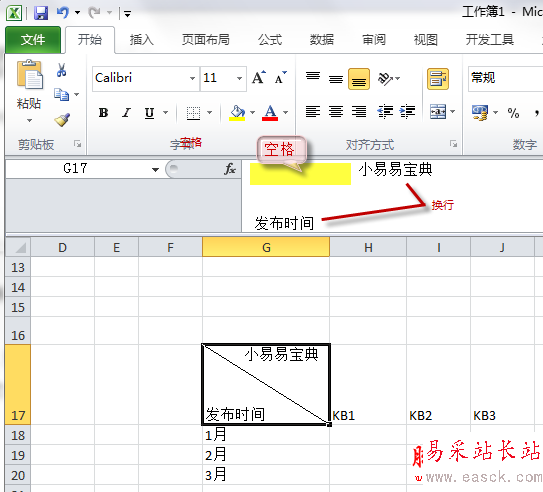Open the 剪贴板 clipboard dialog launcher

pyautogui.click(x=77, y=144)
